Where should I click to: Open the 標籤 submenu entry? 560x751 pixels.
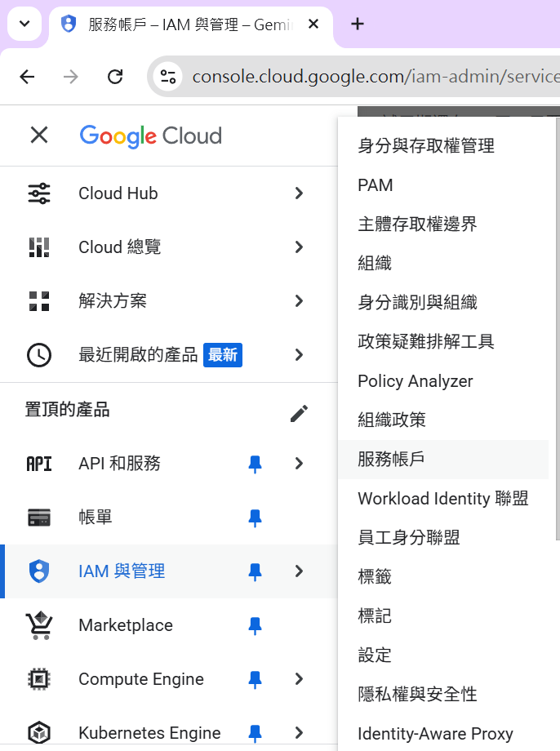[443, 577]
